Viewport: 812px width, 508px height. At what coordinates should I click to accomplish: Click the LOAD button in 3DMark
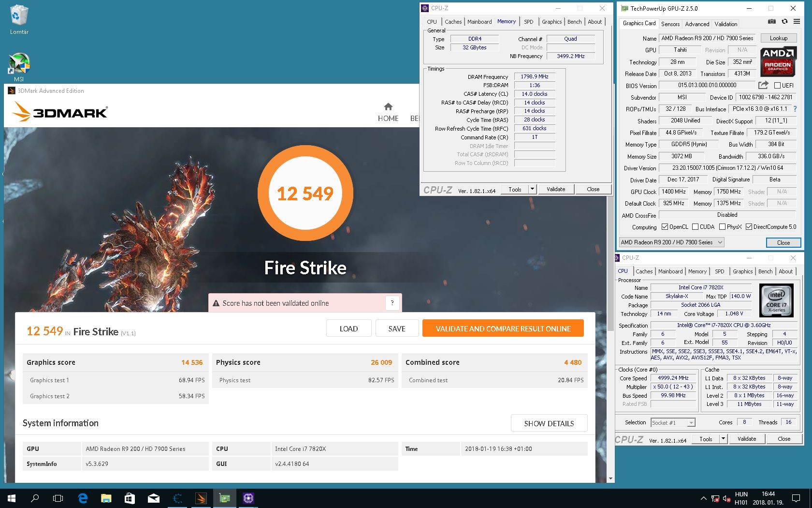pyautogui.click(x=348, y=329)
